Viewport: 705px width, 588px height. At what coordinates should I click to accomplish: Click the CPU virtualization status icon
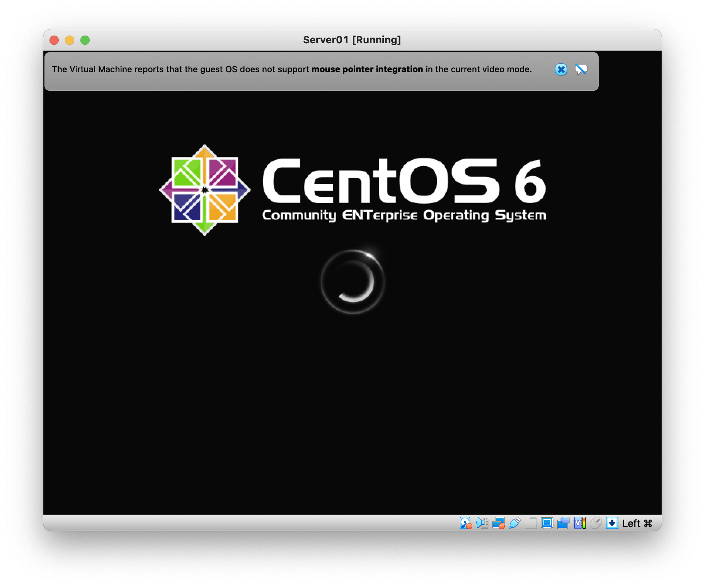[580, 523]
